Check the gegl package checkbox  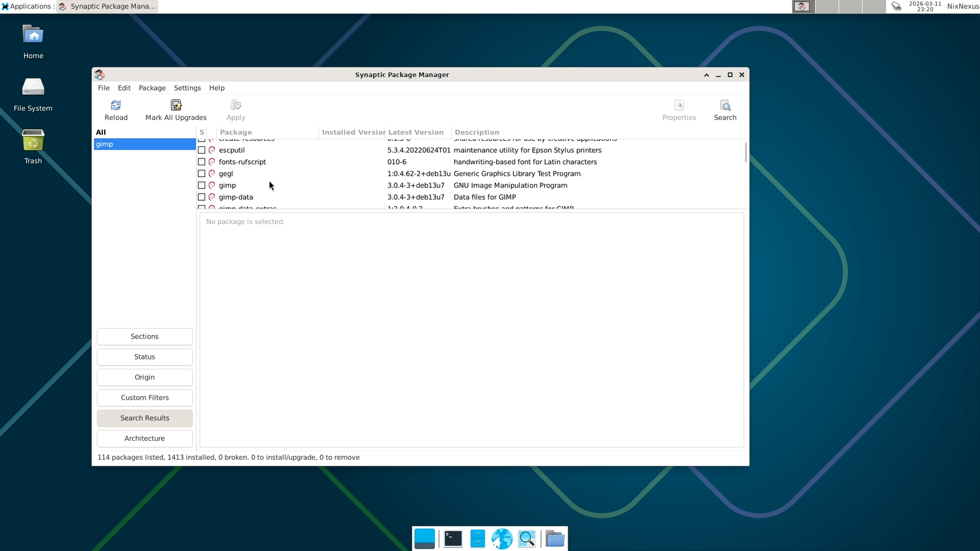tap(202, 173)
